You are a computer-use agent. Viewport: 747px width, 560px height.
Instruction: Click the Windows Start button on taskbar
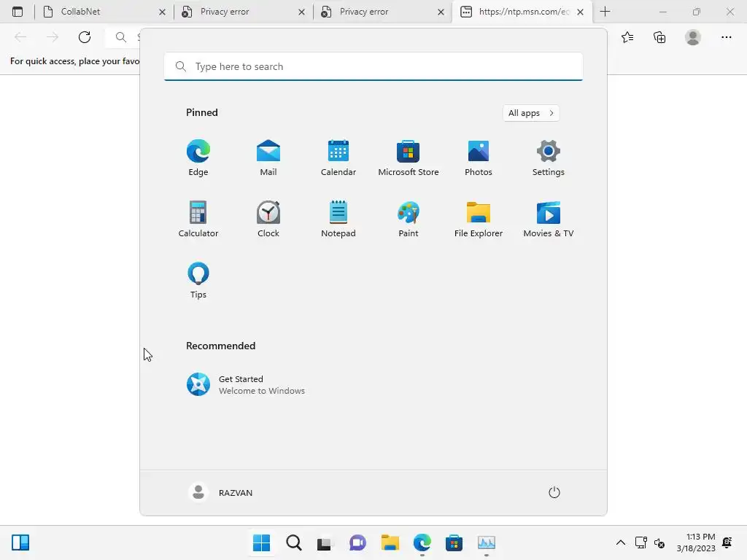[x=262, y=542]
